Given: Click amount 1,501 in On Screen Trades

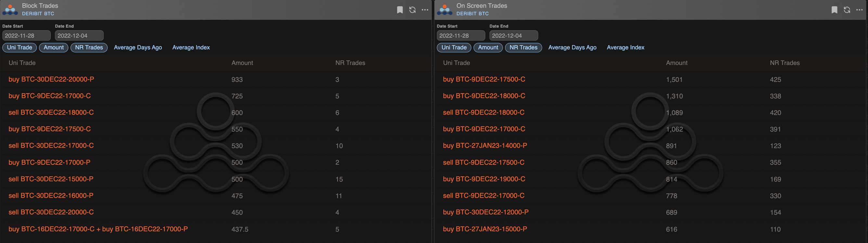Looking at the screenshot, I should point(674,80).
